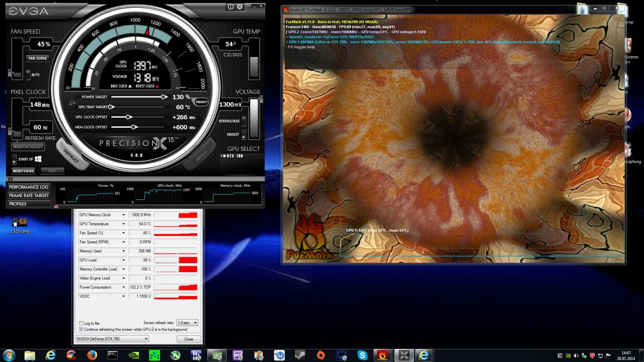Expand GPU Load sensor dropdown
Viewport: 644px width, 362px height.
click(123, 260)
